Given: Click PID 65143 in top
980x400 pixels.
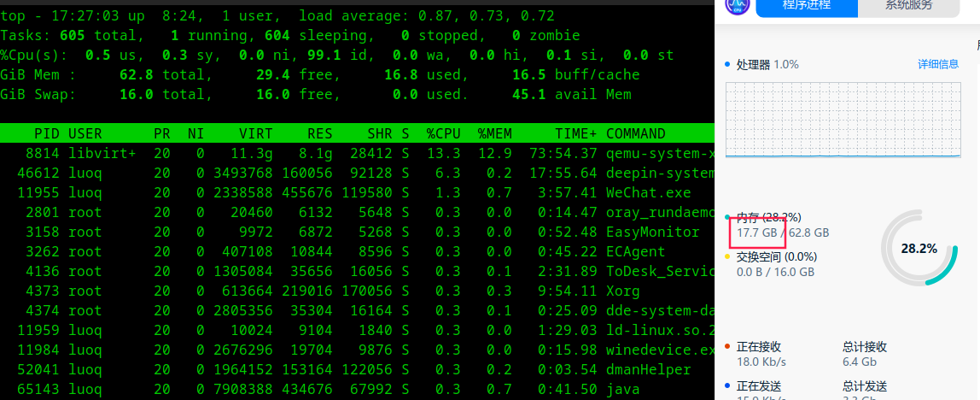Looking at the screenshot, I should pyautogui.click(x=38, y=390).
